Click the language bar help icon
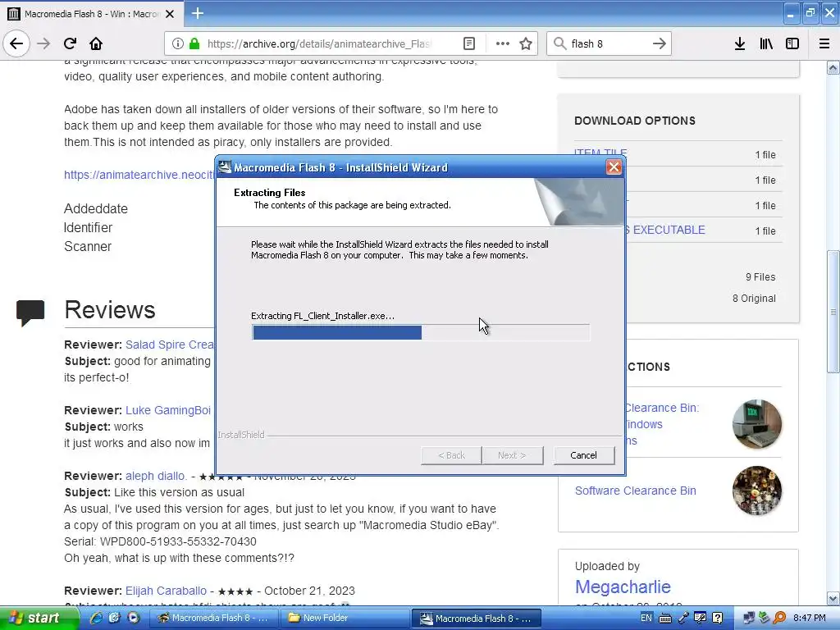 coord(717,619)
